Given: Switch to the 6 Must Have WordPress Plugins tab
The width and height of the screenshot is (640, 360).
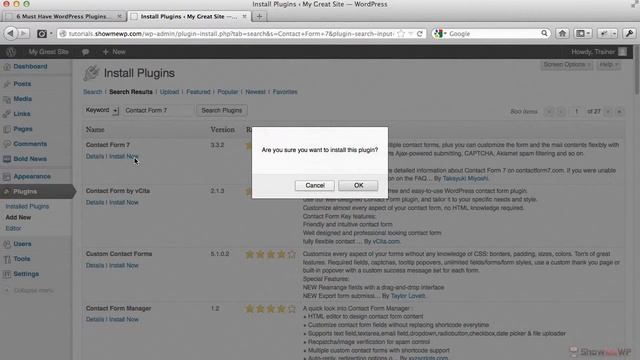Looking at the screenshot, I should coord(63,16).
